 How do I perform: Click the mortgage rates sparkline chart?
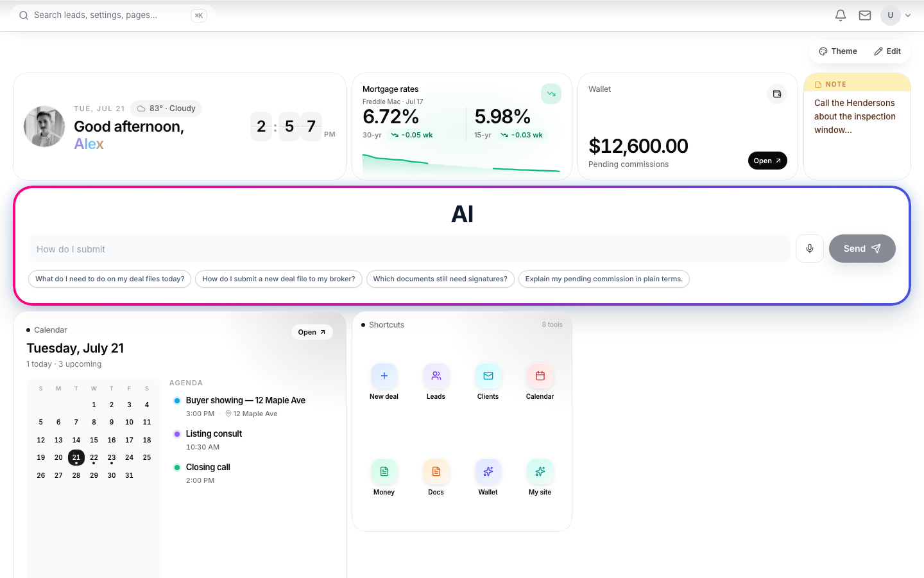pos(461,164)
